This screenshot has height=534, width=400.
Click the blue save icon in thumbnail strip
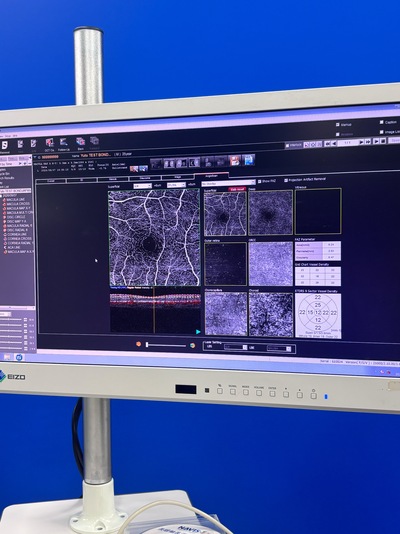click(x=249, y=160)
